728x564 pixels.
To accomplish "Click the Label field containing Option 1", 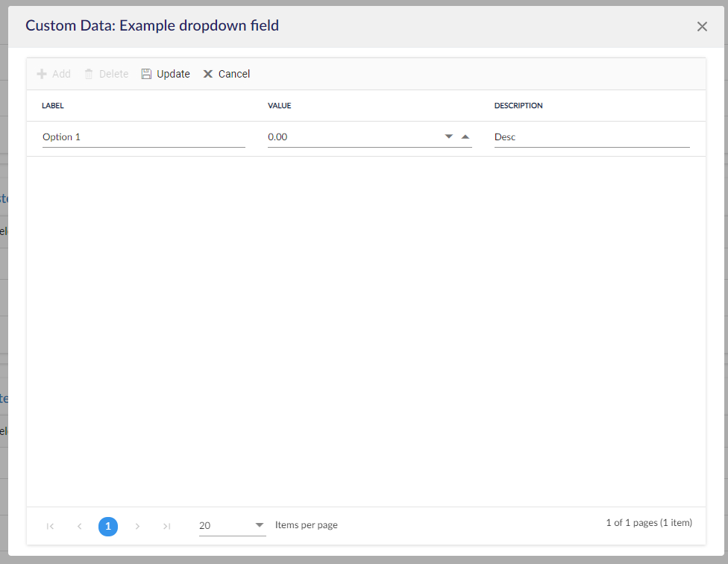I will coord(143,137).
